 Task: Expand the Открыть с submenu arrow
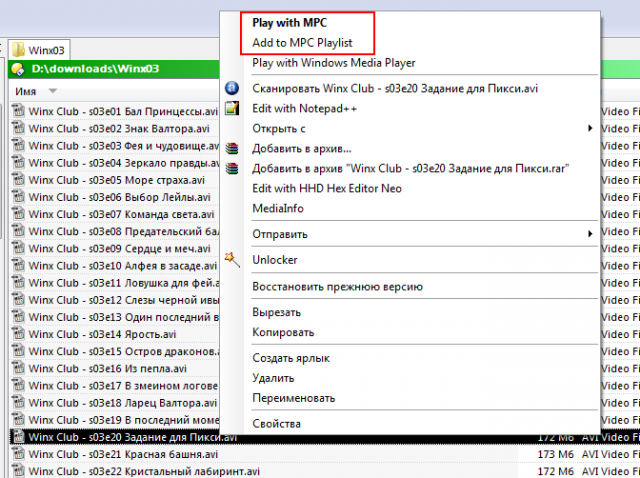coord(590,128)
